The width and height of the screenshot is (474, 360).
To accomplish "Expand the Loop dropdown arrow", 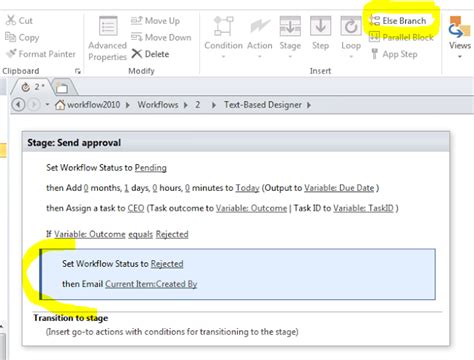I will [351, 56].
